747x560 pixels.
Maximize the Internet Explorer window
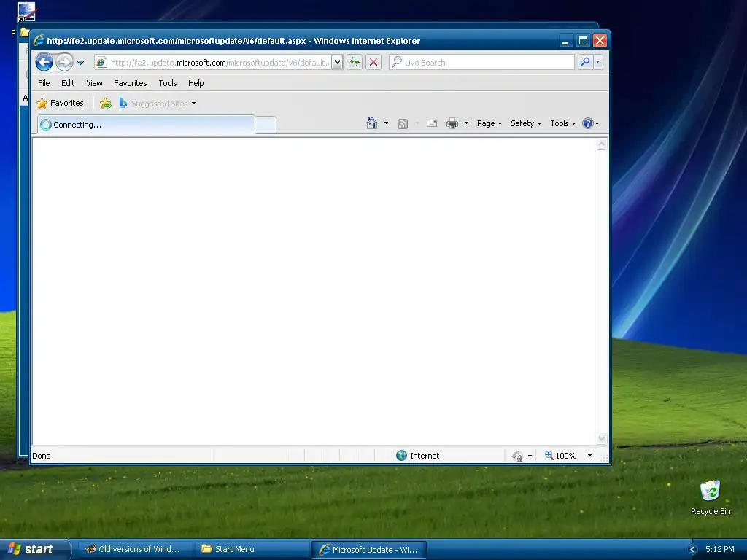click(x=583, y=41)
